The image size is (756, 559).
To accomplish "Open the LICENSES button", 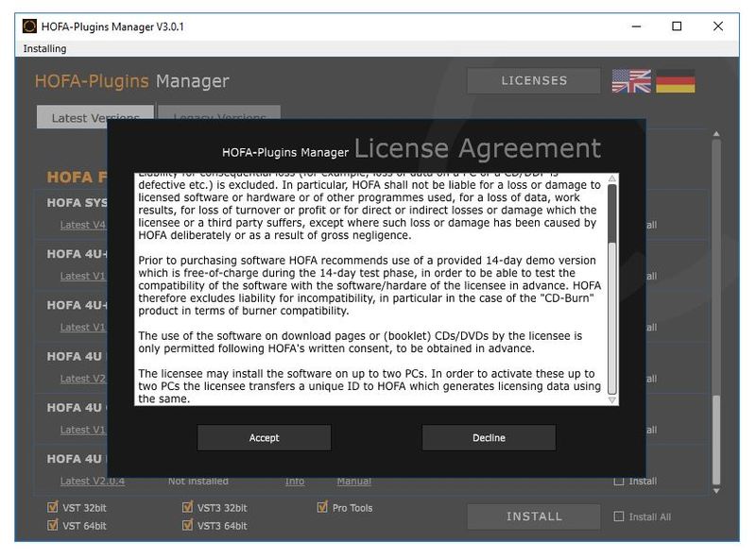I will [534, 80].
